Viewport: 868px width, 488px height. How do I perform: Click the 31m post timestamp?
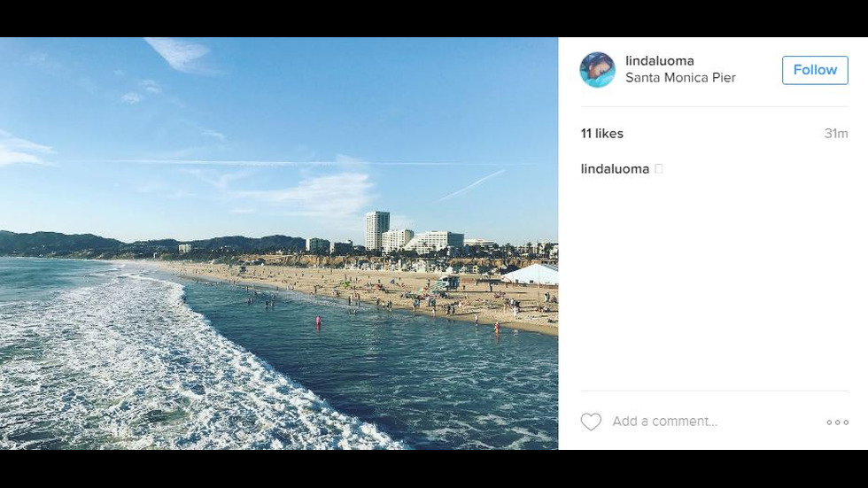[835, 134]
